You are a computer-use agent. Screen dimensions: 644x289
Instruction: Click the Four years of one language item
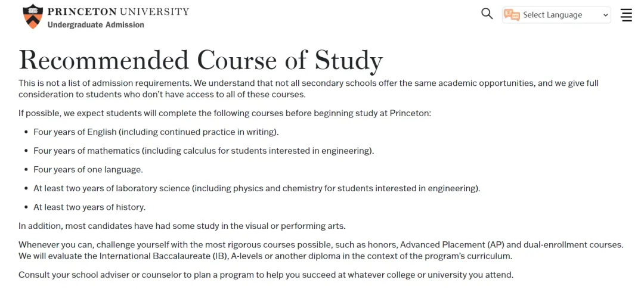[88, 169]
